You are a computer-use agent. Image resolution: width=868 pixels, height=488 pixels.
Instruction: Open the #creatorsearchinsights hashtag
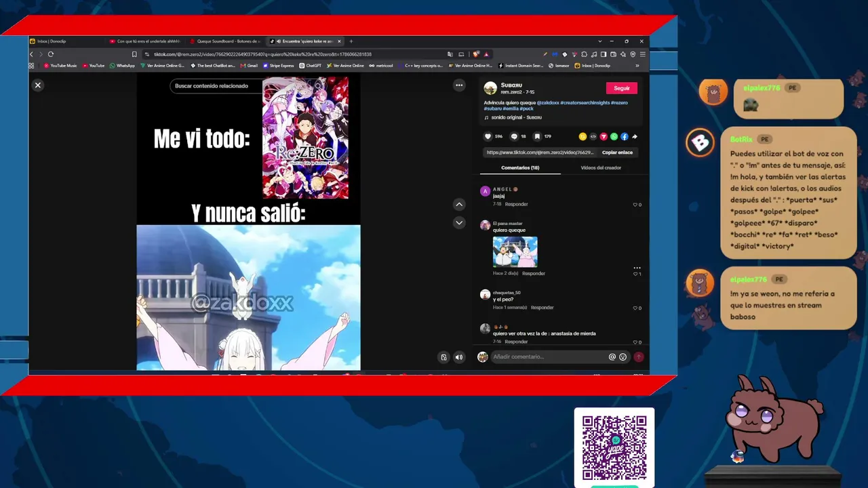click(x=585, y=103)
